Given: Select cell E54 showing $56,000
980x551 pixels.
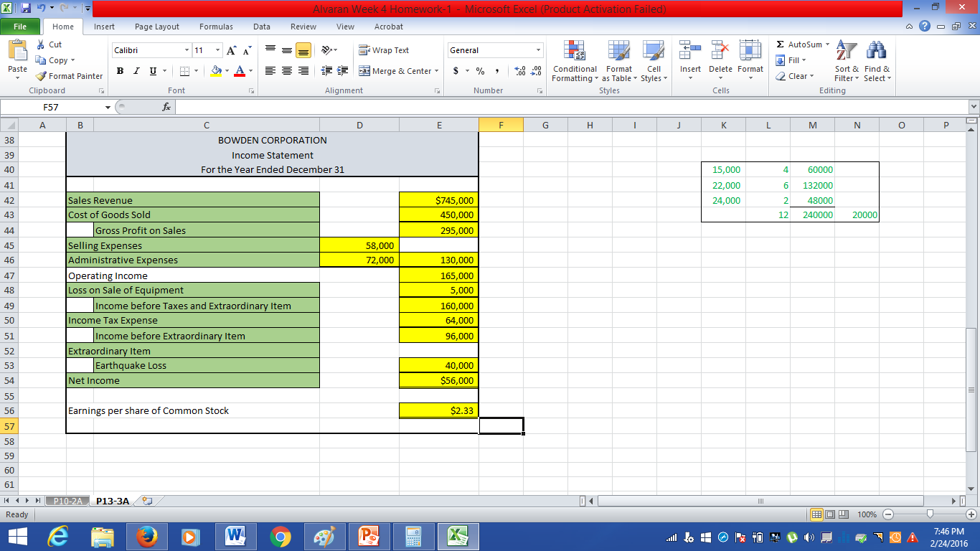Looking at the screenshot, I should 440,380.
